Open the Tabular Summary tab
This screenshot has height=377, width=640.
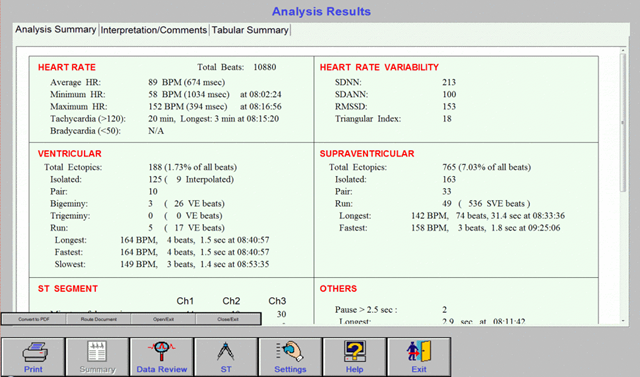[250, 30]
